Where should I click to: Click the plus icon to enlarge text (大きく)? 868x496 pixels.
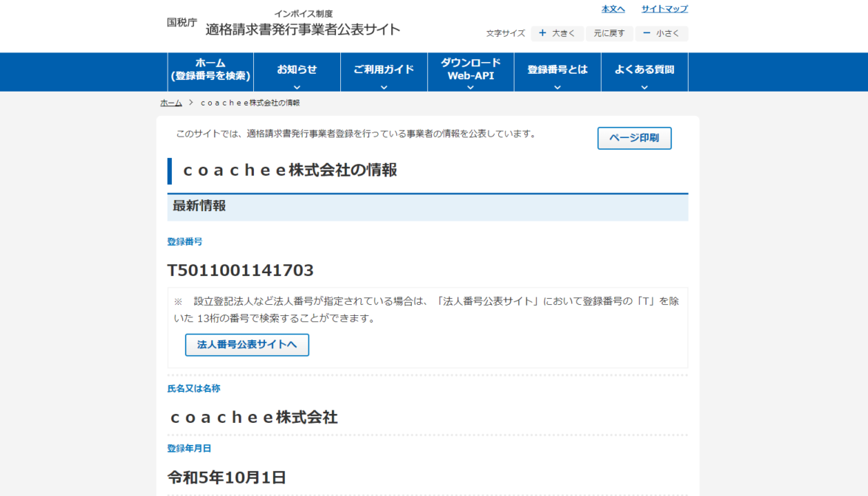542,33
